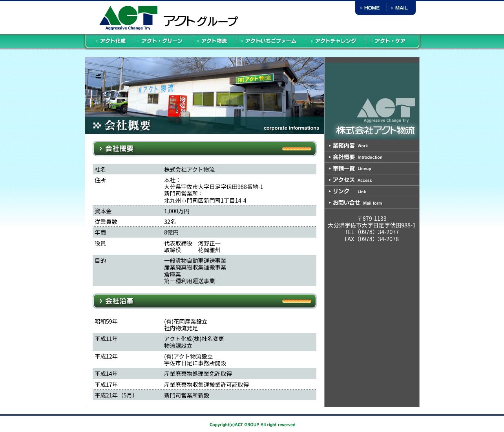Open the MAIL link

click(400, 8)
